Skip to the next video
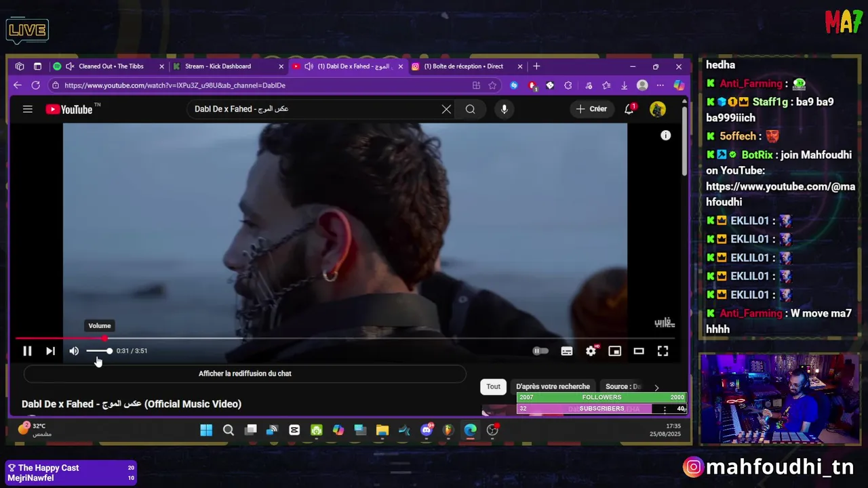This screenshot has width=868, height=488. [50, 351]
